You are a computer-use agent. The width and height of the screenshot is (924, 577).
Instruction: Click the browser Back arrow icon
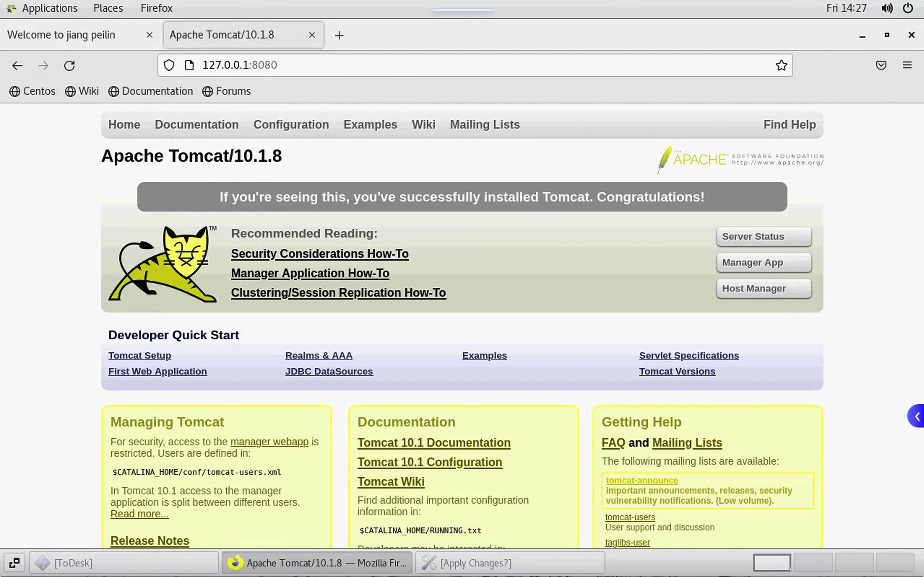[17, 66]
